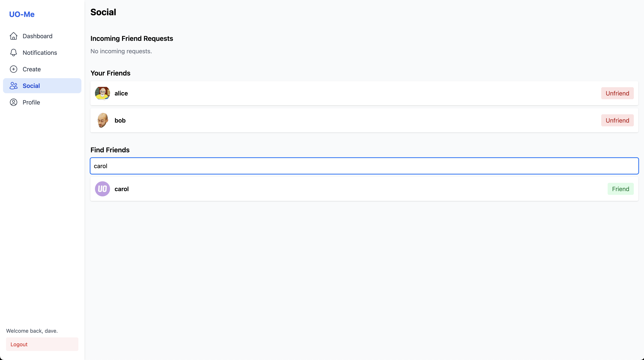The width and height of the screenshot is (644, 360).
Task: Click the Social people icon
Action: tap(14, 86)
